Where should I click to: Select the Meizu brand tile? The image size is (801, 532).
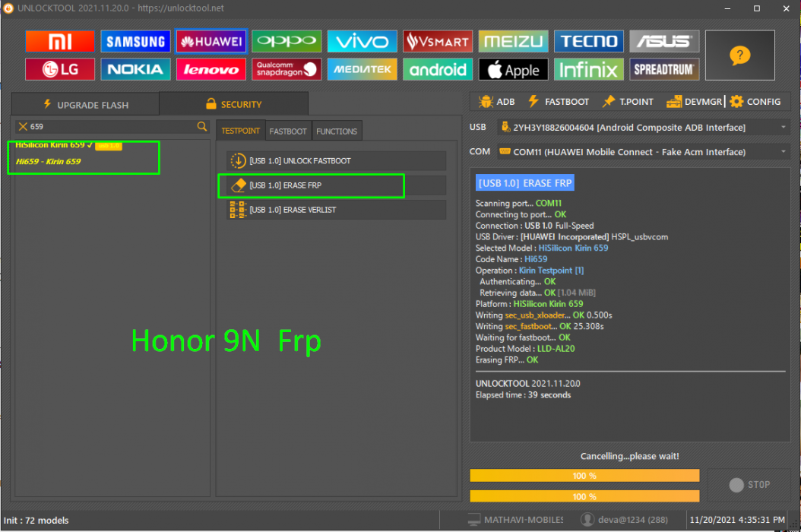(514, 41)
